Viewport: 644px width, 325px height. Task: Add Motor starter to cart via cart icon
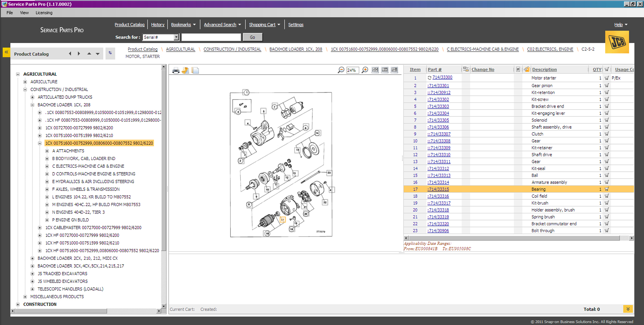[x=606, y=78]
